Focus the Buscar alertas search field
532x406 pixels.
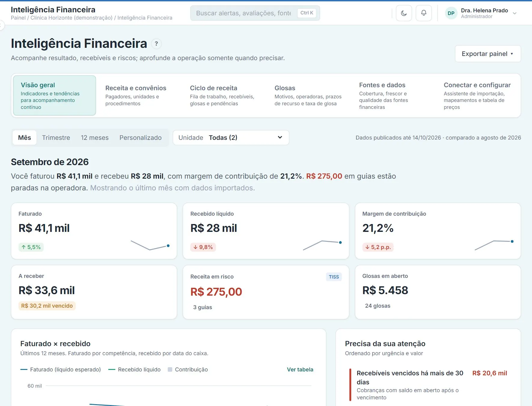(255, 13)
